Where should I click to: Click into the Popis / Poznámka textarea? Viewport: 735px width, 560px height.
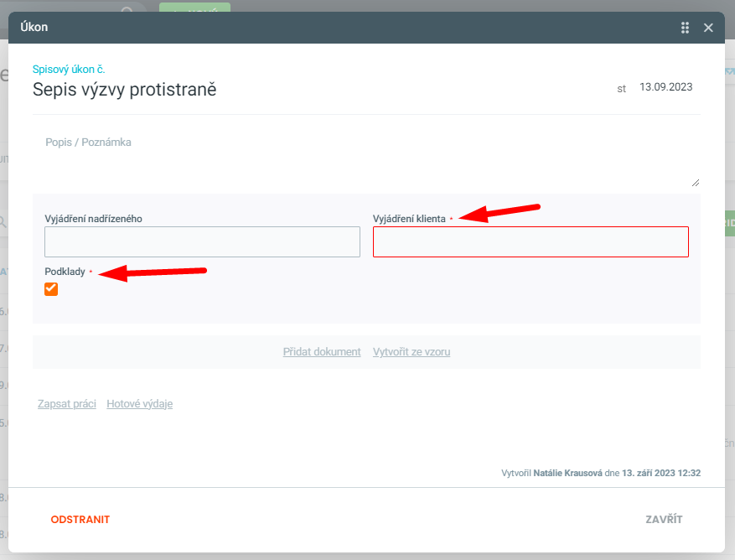(x=366, y=157)
